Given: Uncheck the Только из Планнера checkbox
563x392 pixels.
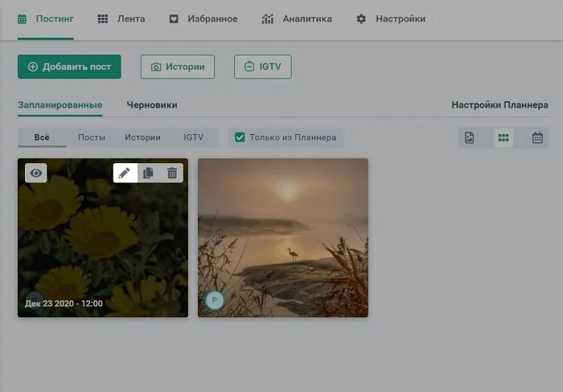Looking at the screenshot, I should point(240,137).
